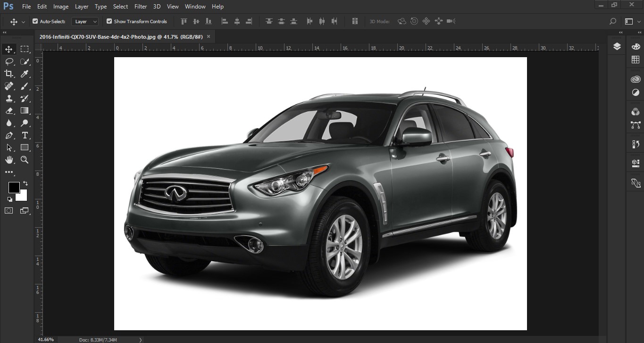Screen dimensions: 644x343
Task: Open the Layers panel icon
Action: [617, 46]
